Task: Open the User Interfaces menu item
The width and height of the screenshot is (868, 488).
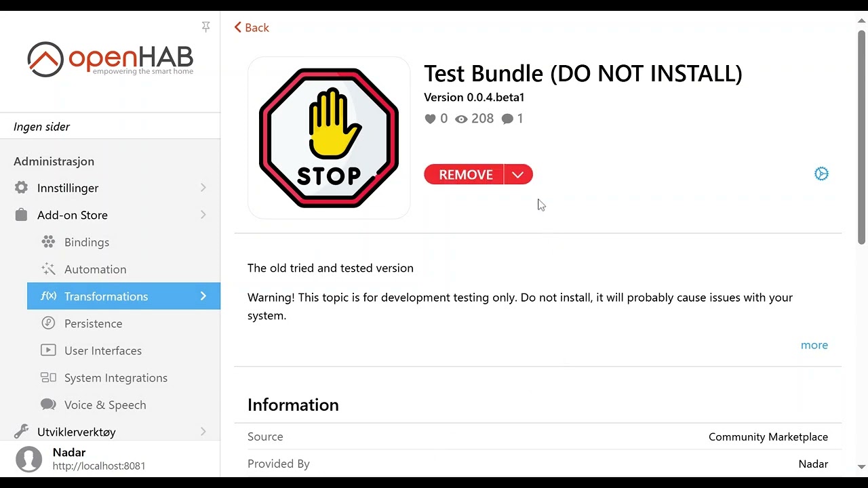Action: pyautogui.click(x=123, y=350)
